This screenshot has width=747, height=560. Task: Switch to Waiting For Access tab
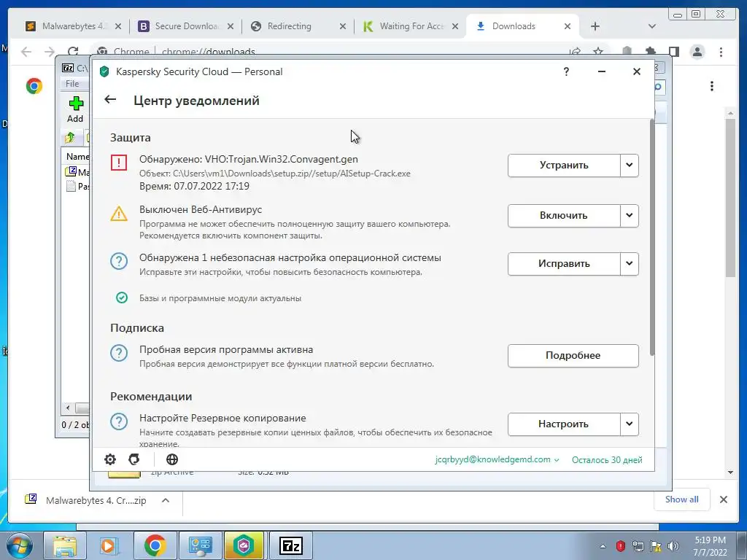coord(411,26)
